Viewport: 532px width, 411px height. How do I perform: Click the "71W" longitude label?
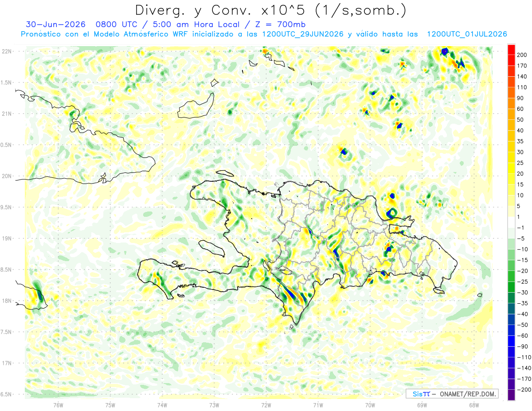(318, 405)
